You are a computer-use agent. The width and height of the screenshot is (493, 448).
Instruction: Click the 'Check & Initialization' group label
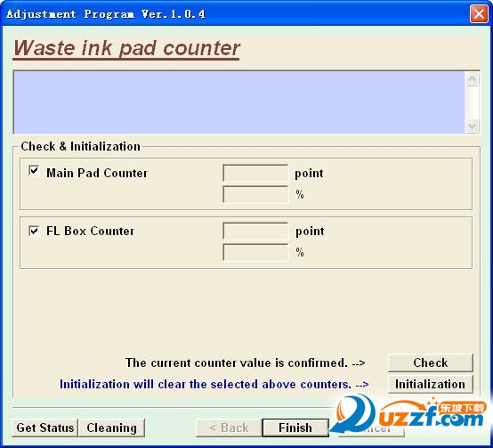[80, 146]
